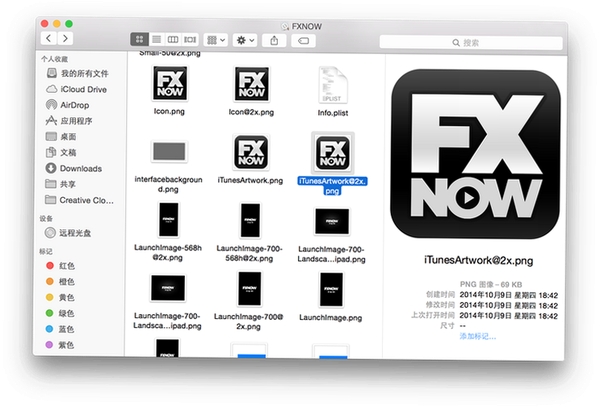Open the 共享 folder in the sidebar
This screenshot has width=600, height=407.
[61, 184]
